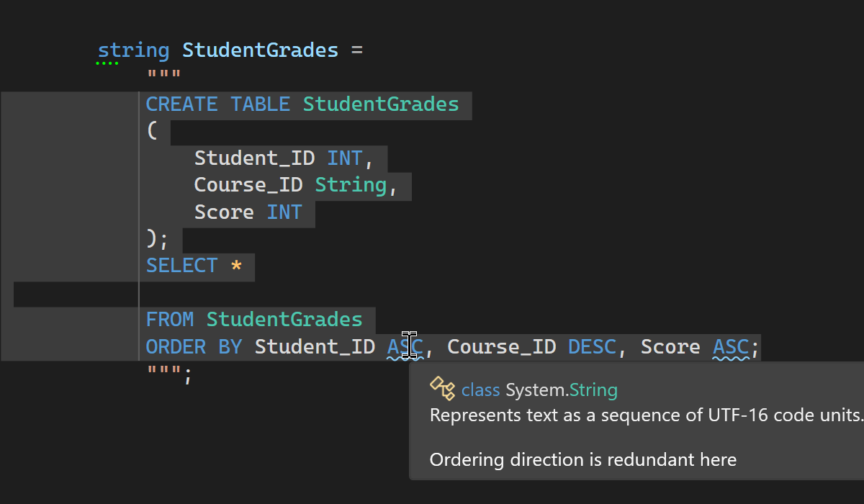Click StudentGrades in the FROM clause
The width and height of the screenshot is (864, 504).
pyautogui.click(x=284, y=320)
